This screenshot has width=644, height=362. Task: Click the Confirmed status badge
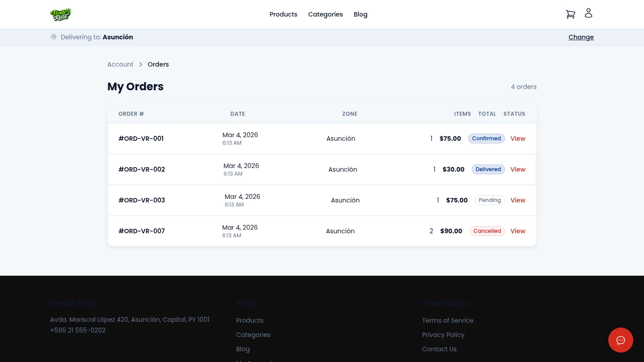tap(486, 139)
